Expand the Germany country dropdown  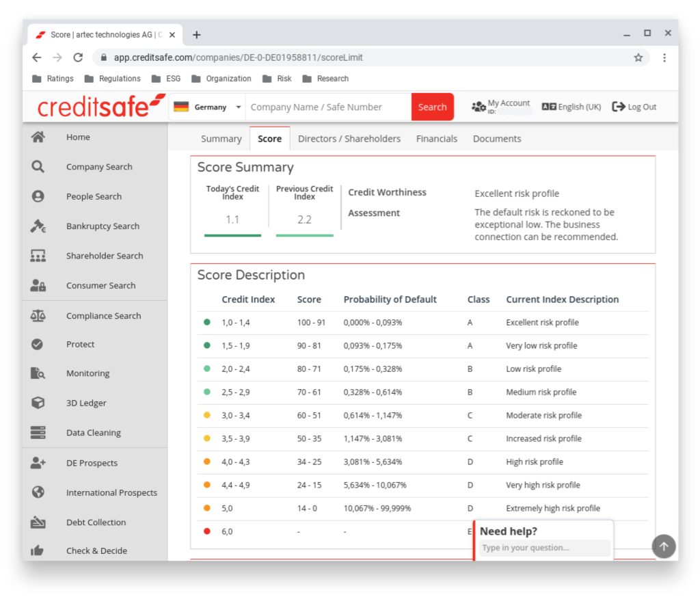[x=238, y=107]
